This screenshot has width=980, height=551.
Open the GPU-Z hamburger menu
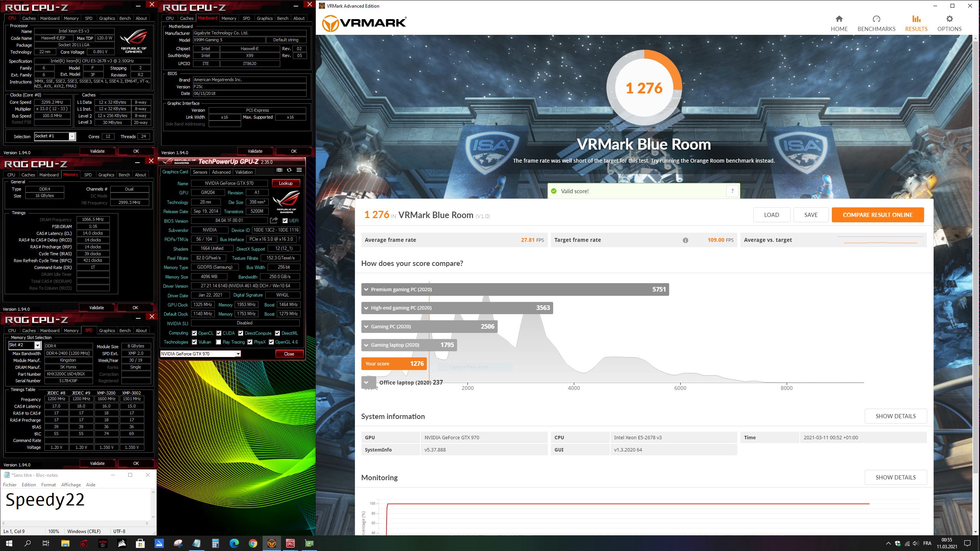click(x=299, y=170)
